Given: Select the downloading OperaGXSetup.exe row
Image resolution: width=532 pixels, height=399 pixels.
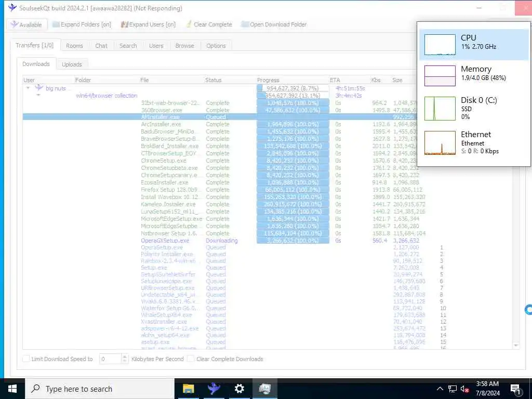Looking at the screenshot, I should 165,241.
